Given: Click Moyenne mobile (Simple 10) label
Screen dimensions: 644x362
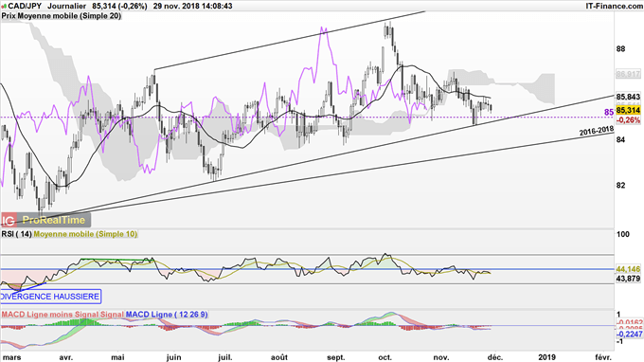Looking at the screenshot, I should (x=85, y=234).
